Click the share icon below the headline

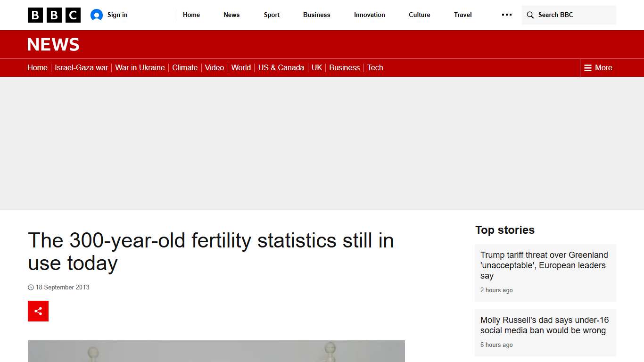[x=38, y=311]
